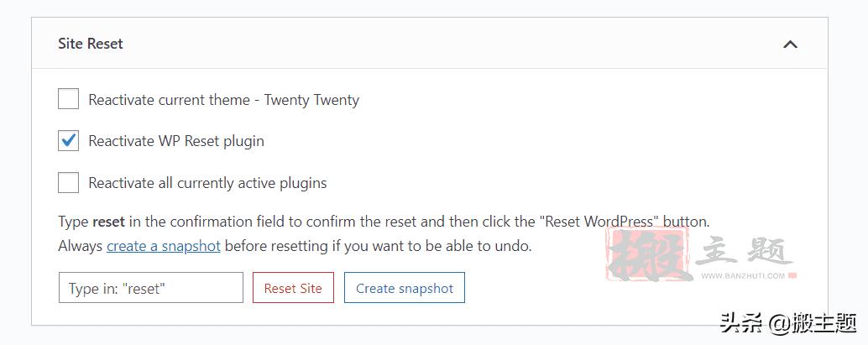Click the WWW.BANZHUTI.COM watermark text
This screenshot has height=345, width=868.
pyautogui.click(x=743, y=276)
